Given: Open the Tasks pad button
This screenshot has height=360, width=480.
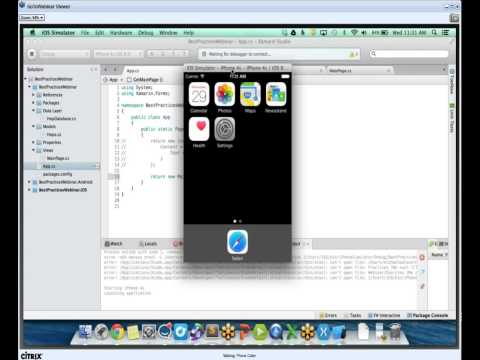Looking at the screenshot, I should [353, 315].
